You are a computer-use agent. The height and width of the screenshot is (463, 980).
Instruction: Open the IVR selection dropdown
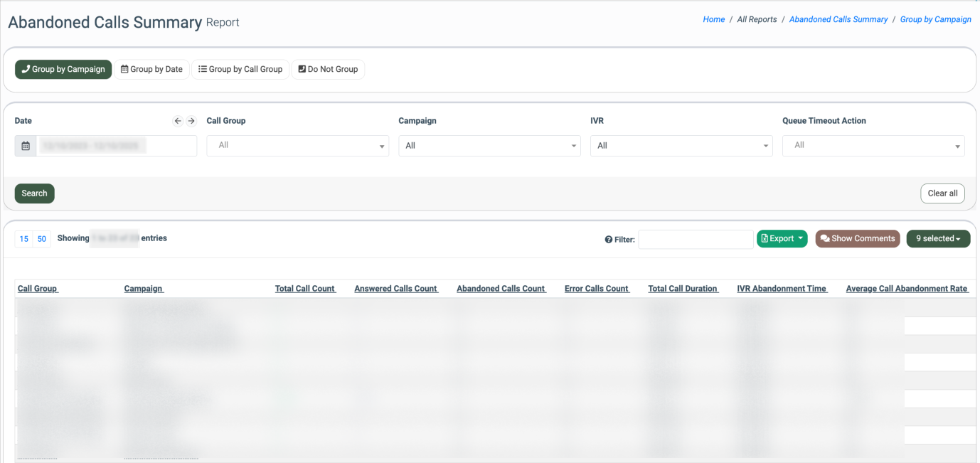point(681,146)
